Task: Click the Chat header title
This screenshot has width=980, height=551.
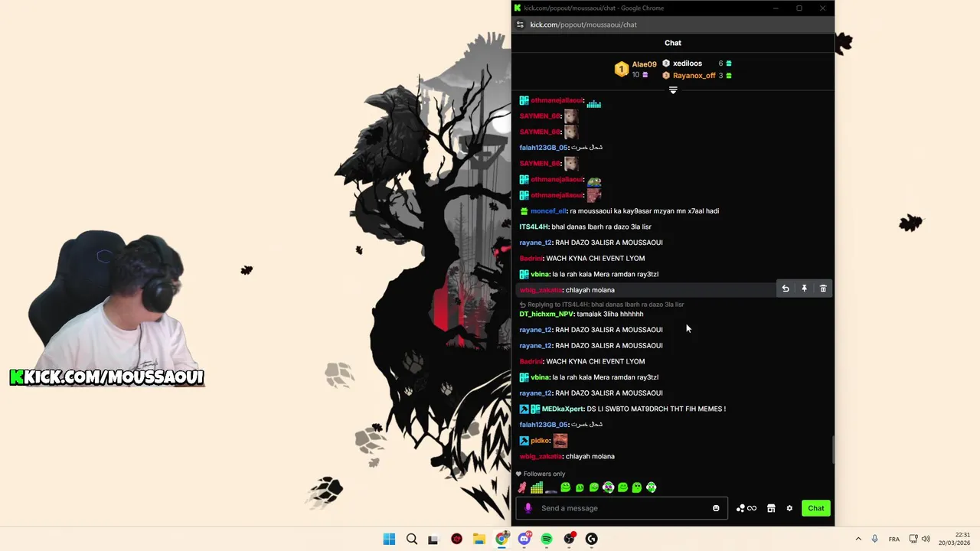Action: tap(673, 43)
